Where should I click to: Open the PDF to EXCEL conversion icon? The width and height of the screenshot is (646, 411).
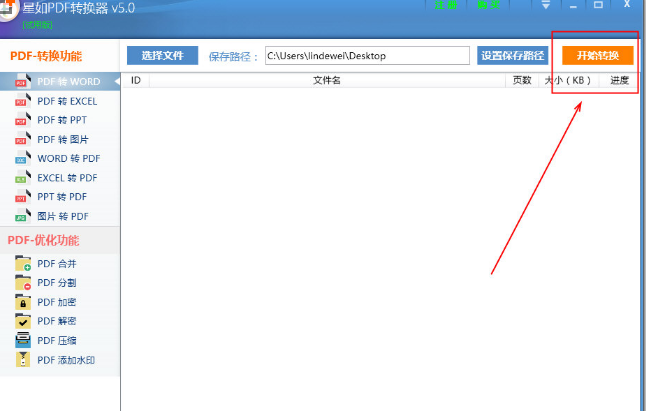coord(23,101)
